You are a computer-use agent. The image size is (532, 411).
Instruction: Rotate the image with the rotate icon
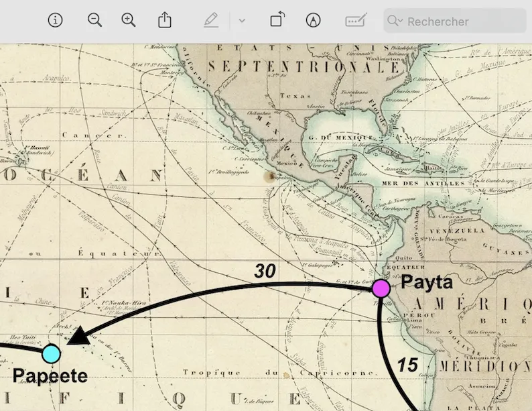point(277,20)
